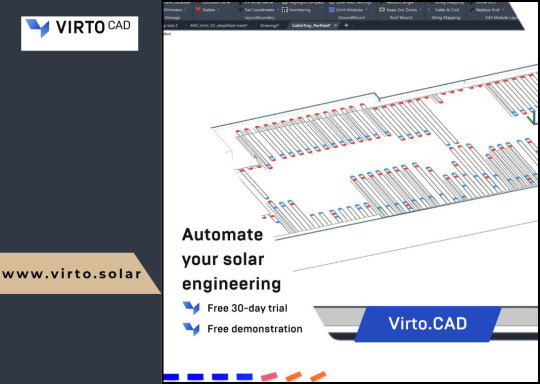The height and width of the screenshot is (384, 540).
Task: Click the red X Delete icon
Action: point(198,10)
